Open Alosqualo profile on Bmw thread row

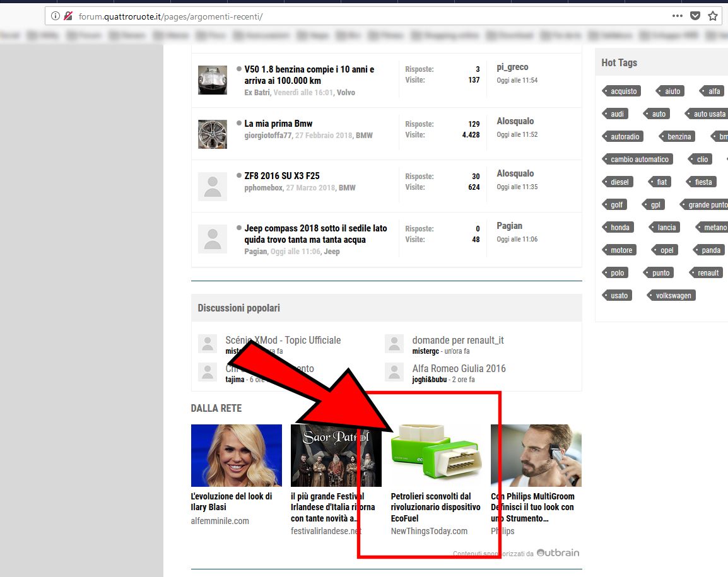coord(515,121)
